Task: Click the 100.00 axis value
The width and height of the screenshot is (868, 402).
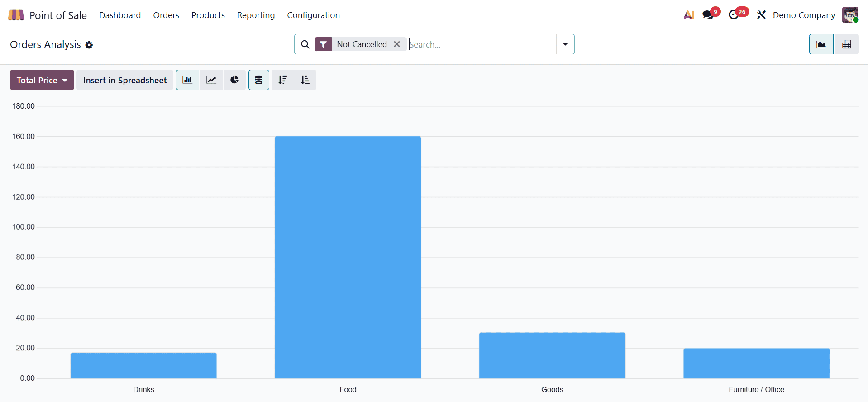Action: [x=24, y=227]
